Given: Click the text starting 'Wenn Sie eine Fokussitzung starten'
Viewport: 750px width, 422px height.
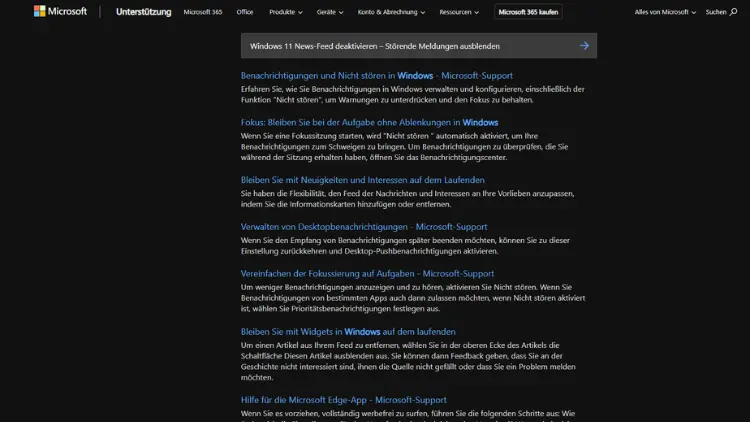Looking at the screenshot, I should point(405,146).
